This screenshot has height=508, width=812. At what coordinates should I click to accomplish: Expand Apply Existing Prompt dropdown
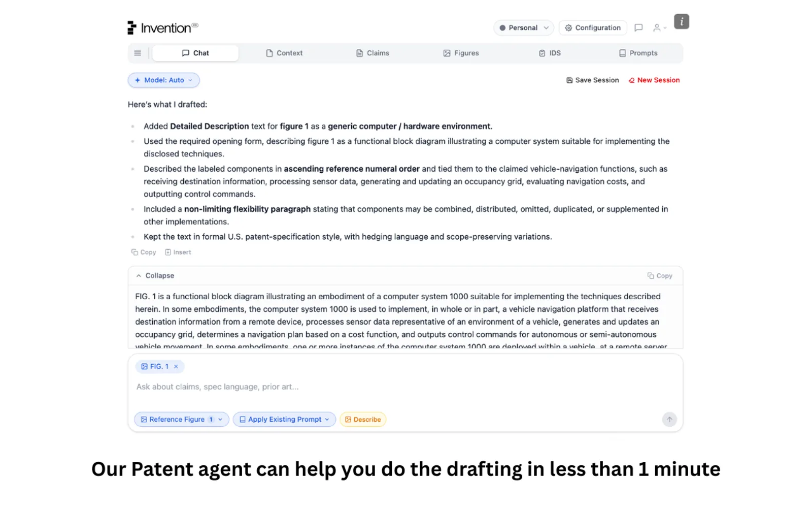(284, 419)
